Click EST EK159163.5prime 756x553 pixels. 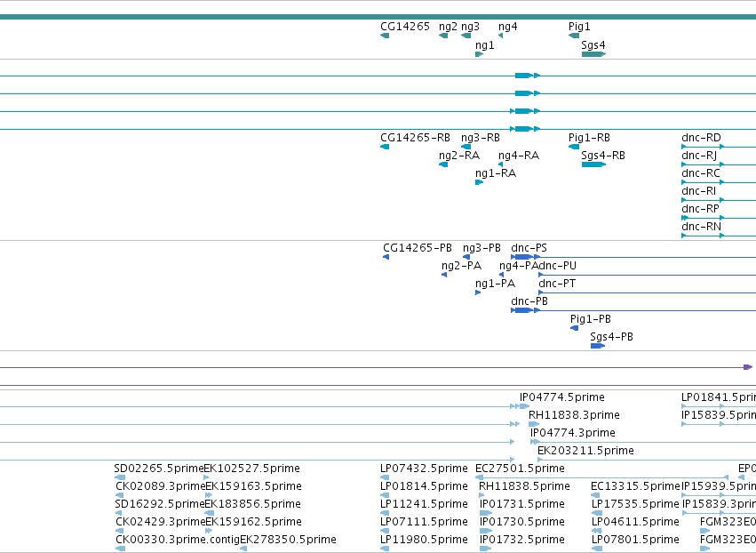click(253, 487)
